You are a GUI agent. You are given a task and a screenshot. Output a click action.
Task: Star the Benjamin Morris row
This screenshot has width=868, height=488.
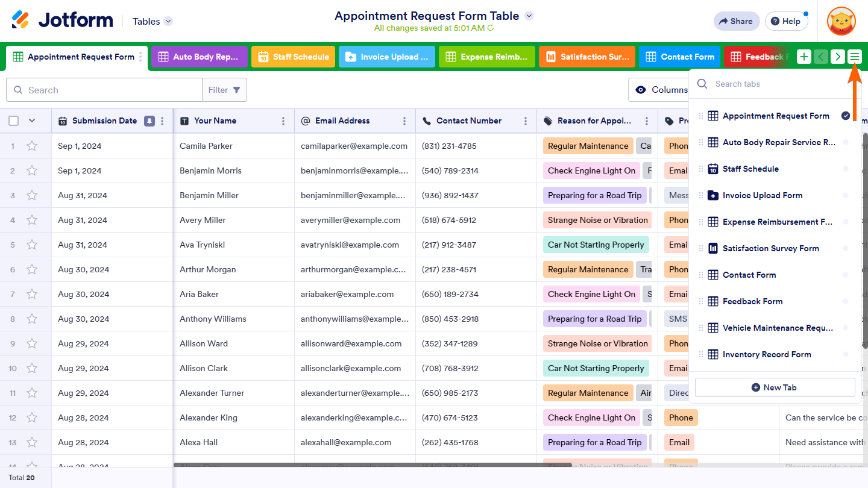pyautogui.click(x=32, y=170)
